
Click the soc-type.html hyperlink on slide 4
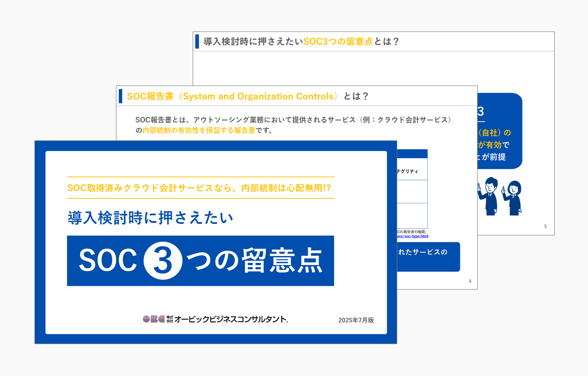coord(412,236)
